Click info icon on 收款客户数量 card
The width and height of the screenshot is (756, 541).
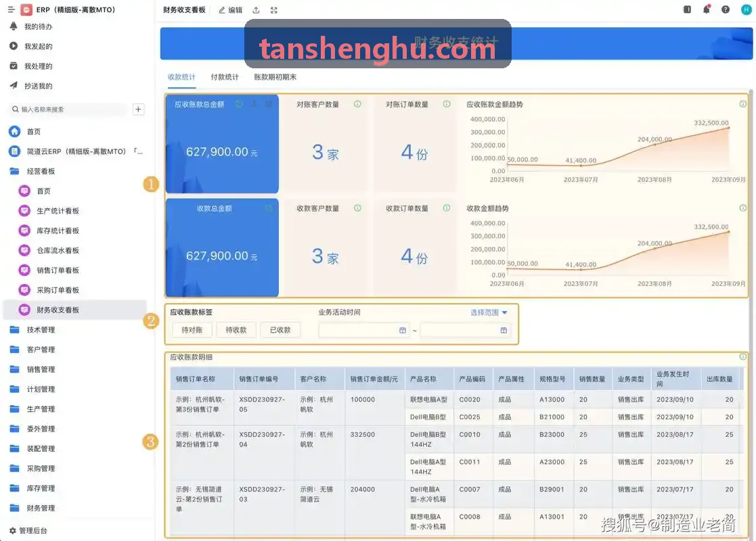tap(357, 208)
